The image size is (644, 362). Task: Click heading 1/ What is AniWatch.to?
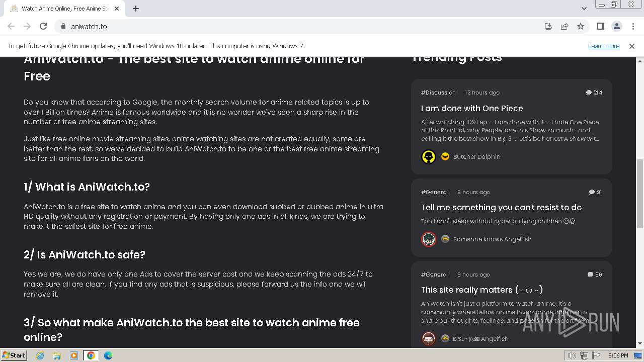pyautogui.click(x=87, y=187)
